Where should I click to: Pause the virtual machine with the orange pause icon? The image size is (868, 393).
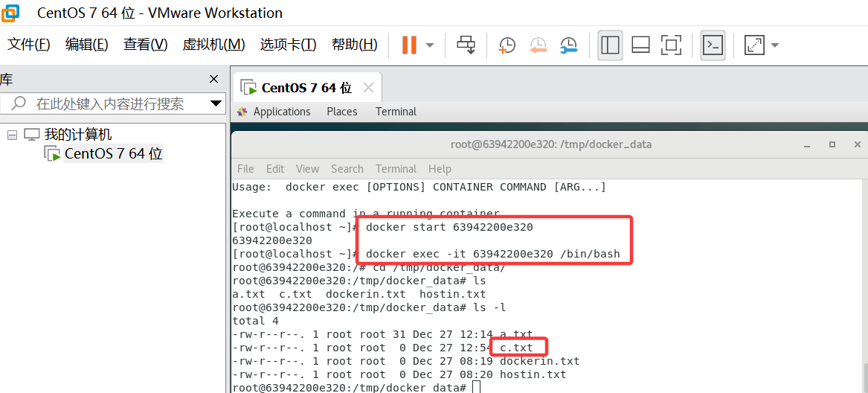tap(409, 45)
